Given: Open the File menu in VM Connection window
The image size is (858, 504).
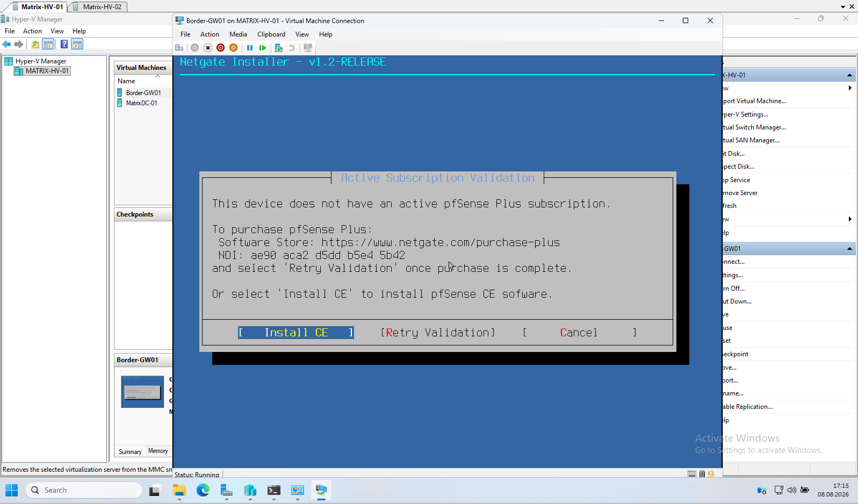Looking at the screenshot, I should [x=185, y=34].
